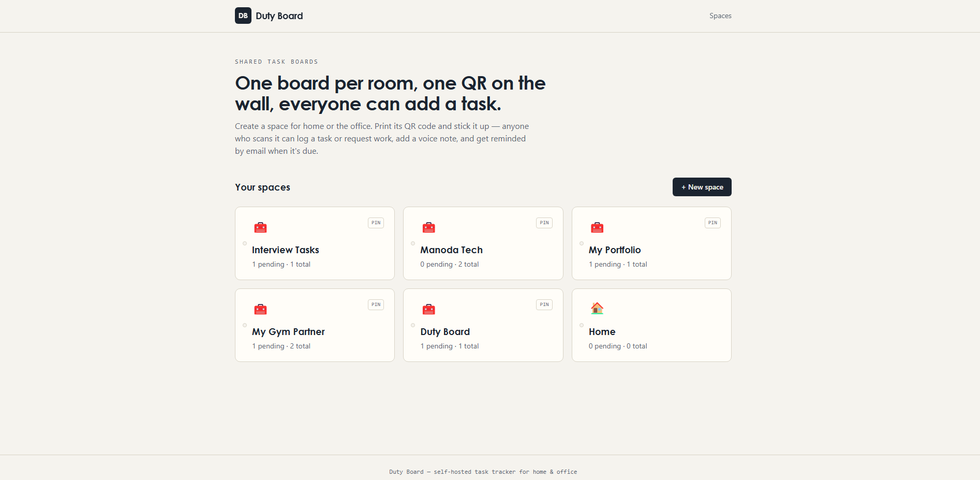The width and height of the screenshot is (980, 480).
Task: Click the DB logo icon
Action: pyautogui.click(x=243, y=16)
